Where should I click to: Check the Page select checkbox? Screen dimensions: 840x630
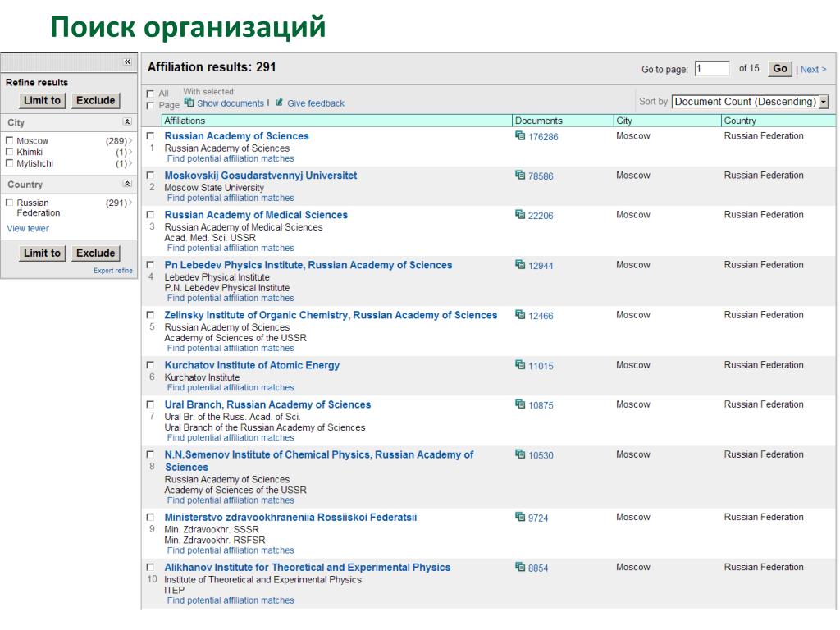[x=151, y=106]
